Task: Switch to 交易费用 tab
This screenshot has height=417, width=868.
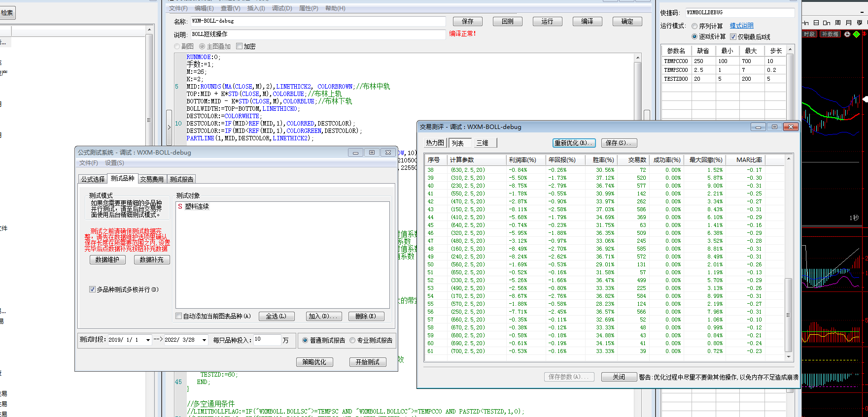Action: [x=151, y=179]
